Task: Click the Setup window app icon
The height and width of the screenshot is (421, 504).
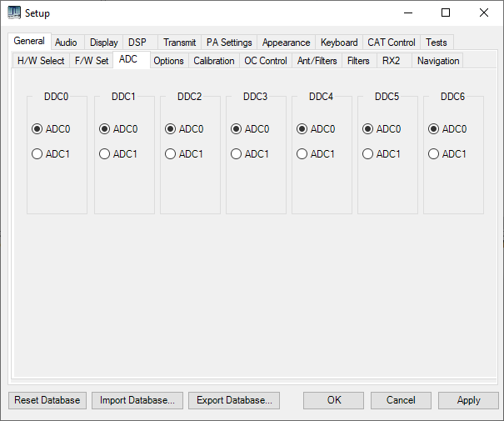Action: [x=14, y=13]
